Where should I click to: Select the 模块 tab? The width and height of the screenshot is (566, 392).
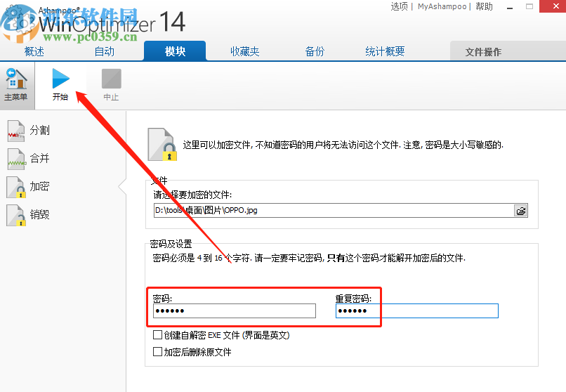pos(175,51)
